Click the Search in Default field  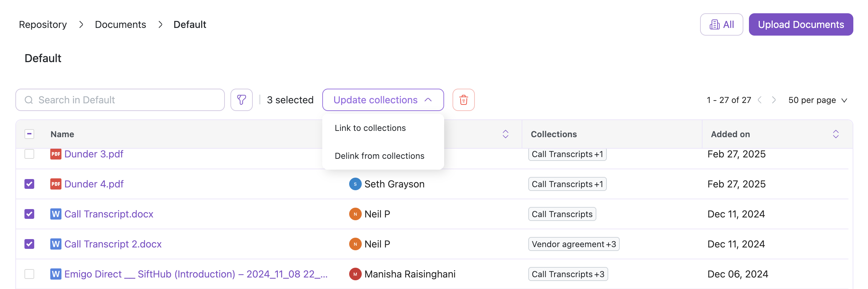coord(120,100)
